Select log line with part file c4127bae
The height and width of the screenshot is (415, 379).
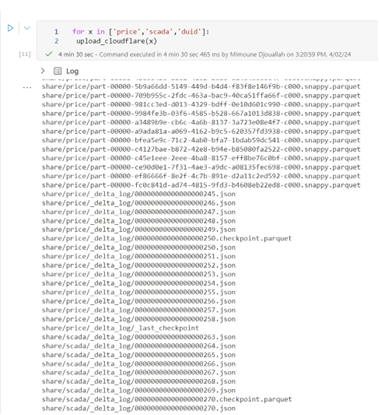201,149
